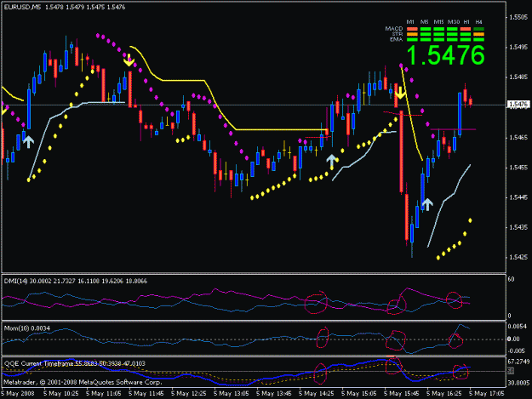
Task: Select the green EMA bar under H4
Action: pos(478,39)
